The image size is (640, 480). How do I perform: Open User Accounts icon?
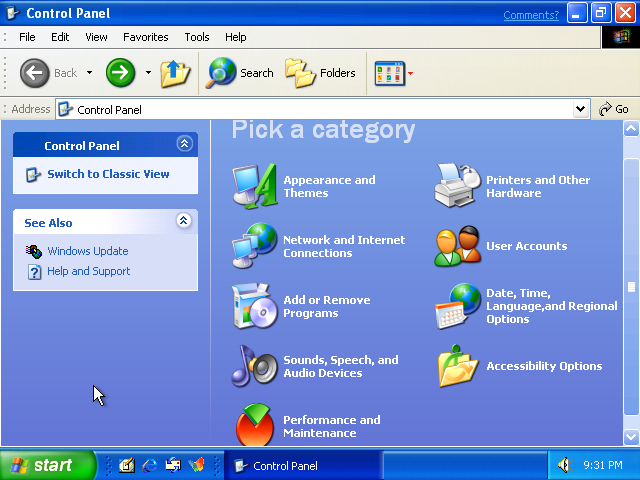[x=458, y=246]
